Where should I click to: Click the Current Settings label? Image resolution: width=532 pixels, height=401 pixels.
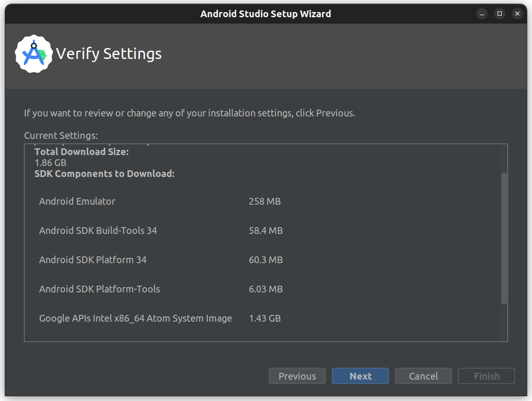pos(61,135)
